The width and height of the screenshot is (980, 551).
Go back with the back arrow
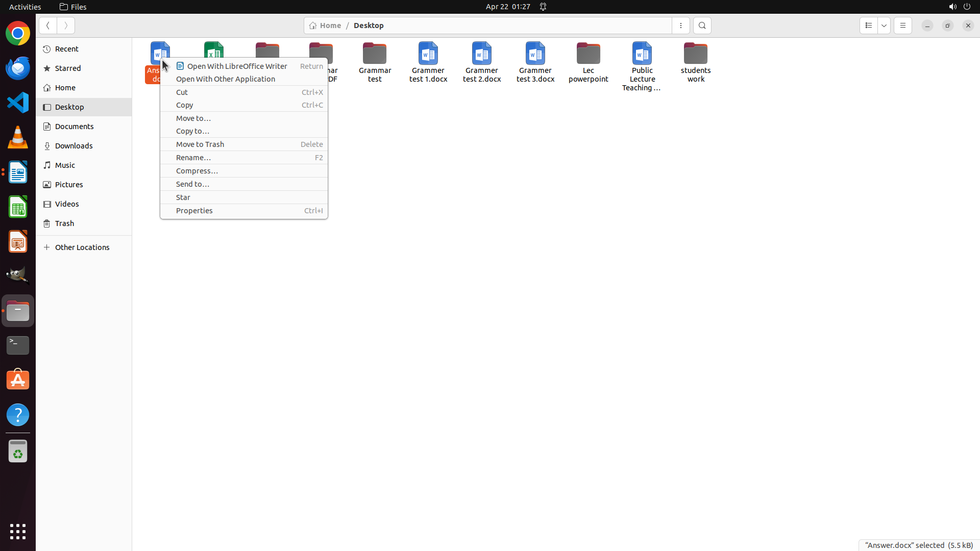point(47,26)
